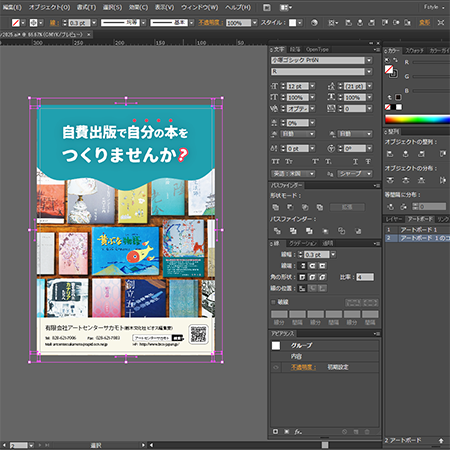Click the orange 不透明度 link in control bar
The height and width of the screenshot is (450, 450).
coord(211,23)
